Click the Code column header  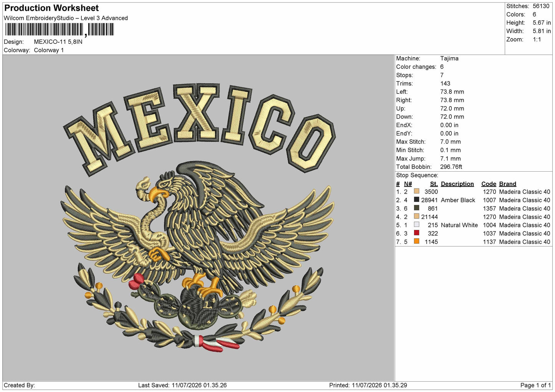[x=489, y=184]
